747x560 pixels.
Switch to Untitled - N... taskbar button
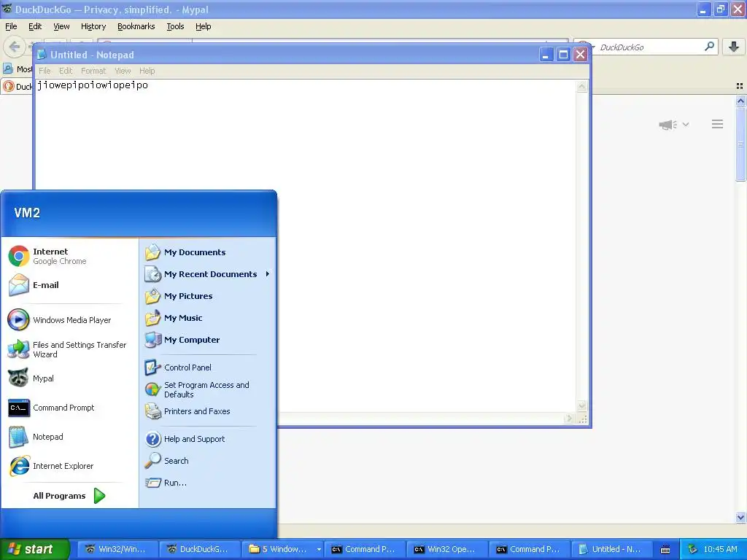[611, 550]
